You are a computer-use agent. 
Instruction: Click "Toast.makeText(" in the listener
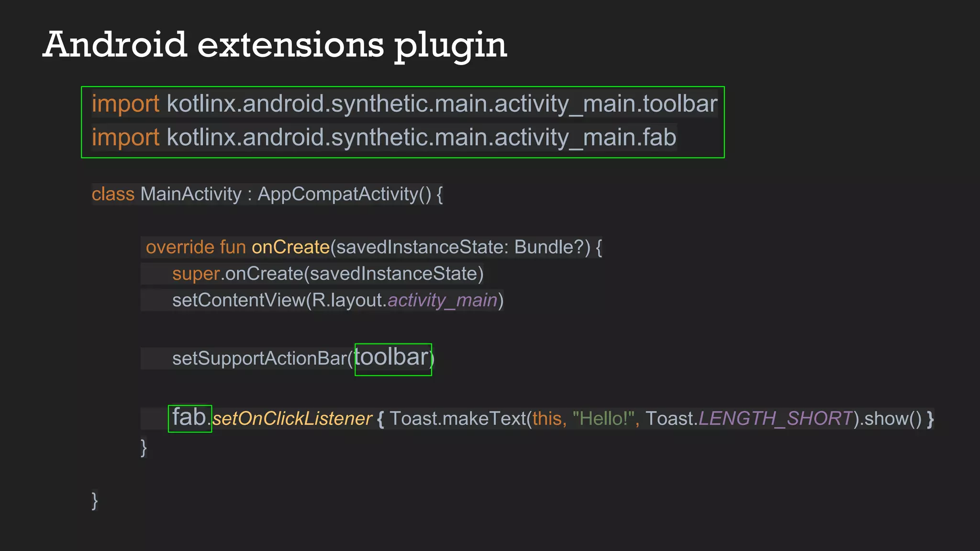pos(461,419)
